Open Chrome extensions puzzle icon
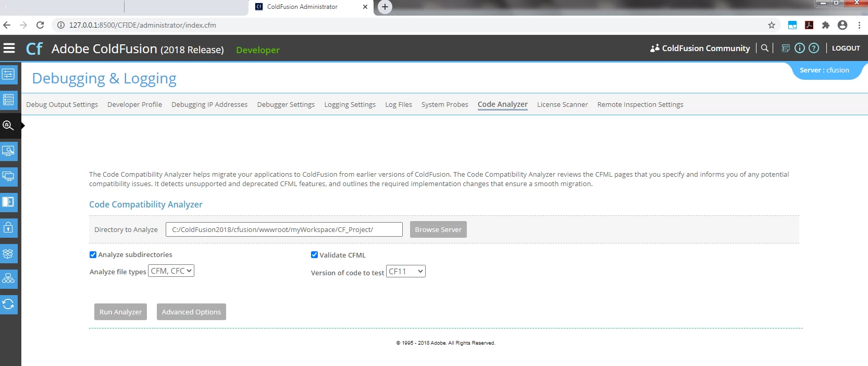This screenshot has height=366, width=868. (x=826, y=25)
